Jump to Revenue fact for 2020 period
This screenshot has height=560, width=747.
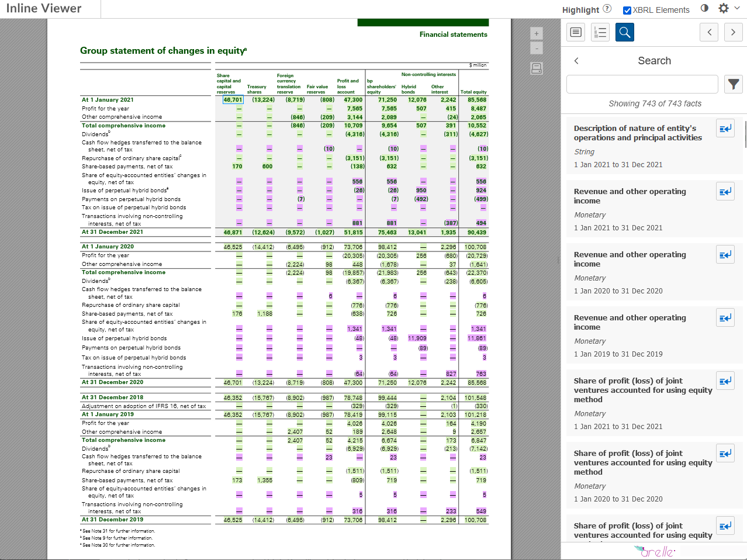pyautogui.click(x=725, y=254)
